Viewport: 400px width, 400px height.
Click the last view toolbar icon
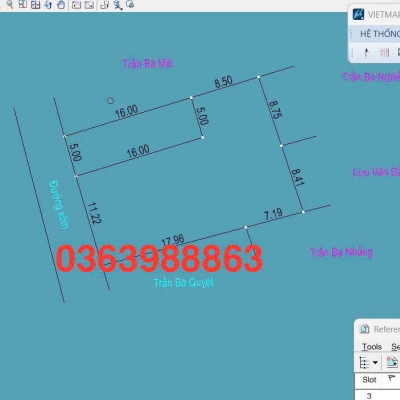click(131, 4)
